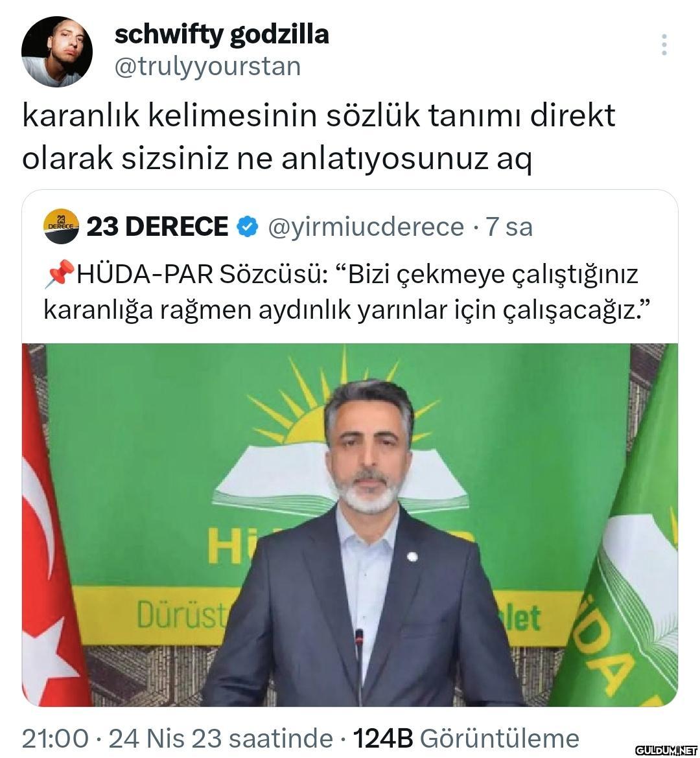The image size is (700, 758).
Task: Click the 21:00 posting time
Action: pos(56,738)
